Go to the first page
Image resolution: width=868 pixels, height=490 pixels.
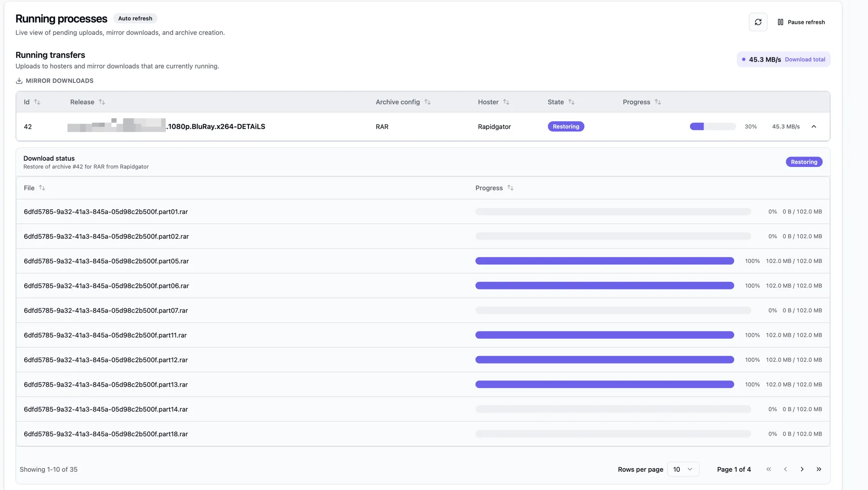point(769,469)
